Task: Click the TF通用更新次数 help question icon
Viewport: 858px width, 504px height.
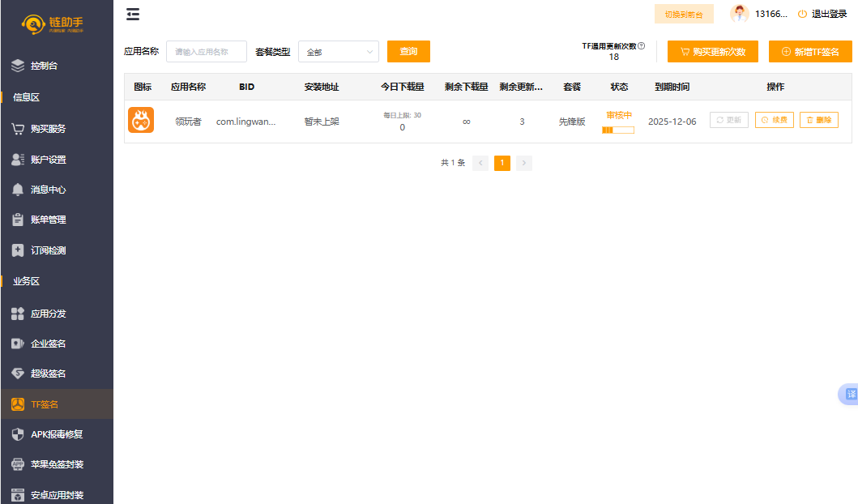Action: (x=642, y=46)
